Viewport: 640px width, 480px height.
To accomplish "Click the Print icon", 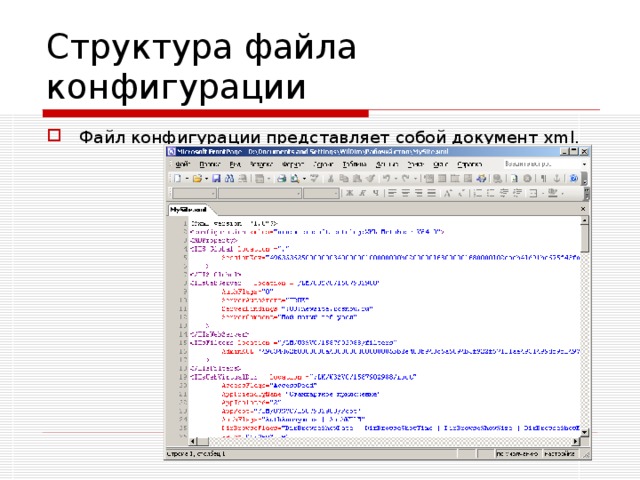I will click(x=281, y=178).
